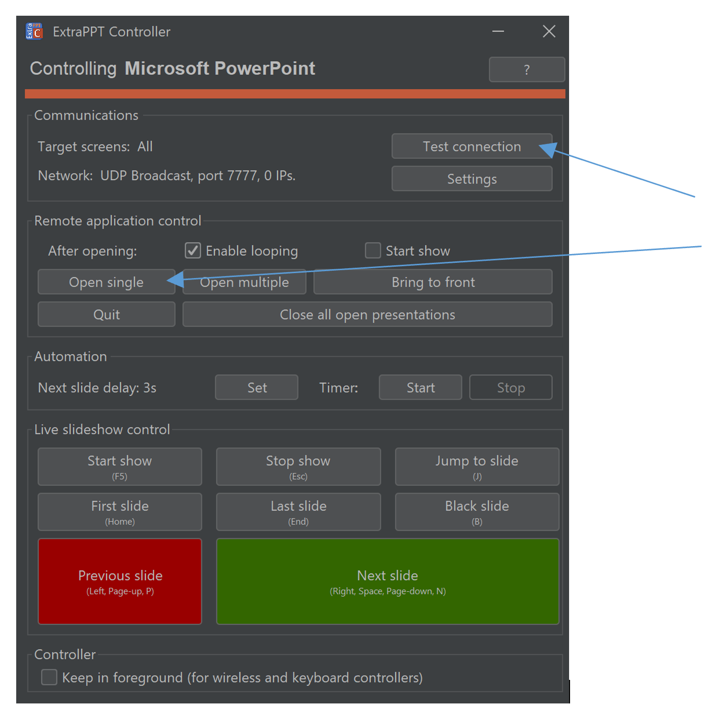
Task: Click the Test connection button
Action: click(x=472, y=146)
